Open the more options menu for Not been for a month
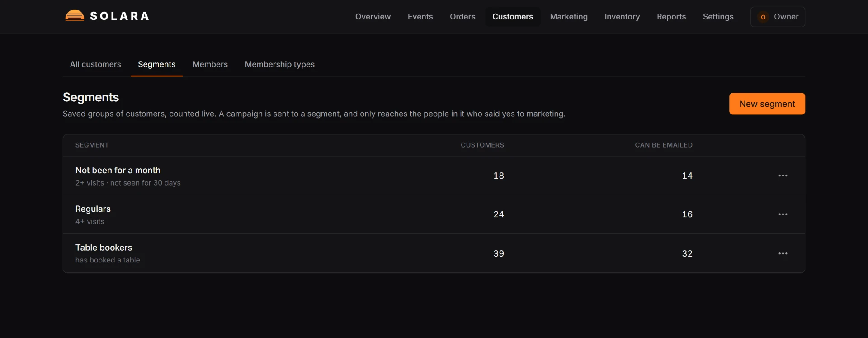 pyautogui.click(x=783, y=176)
